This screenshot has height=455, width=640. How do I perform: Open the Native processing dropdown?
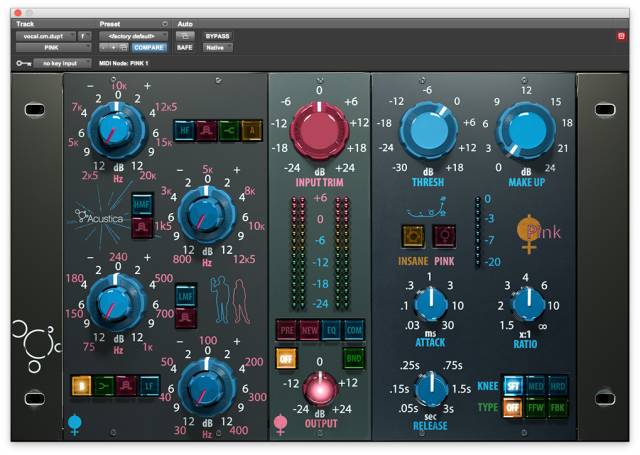coord(218,48)
